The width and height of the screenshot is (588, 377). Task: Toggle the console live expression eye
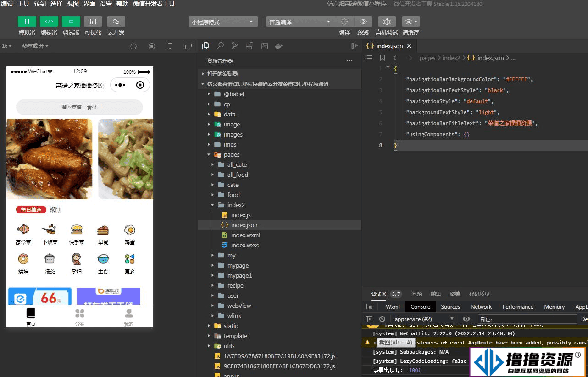(x=466, y=319)
